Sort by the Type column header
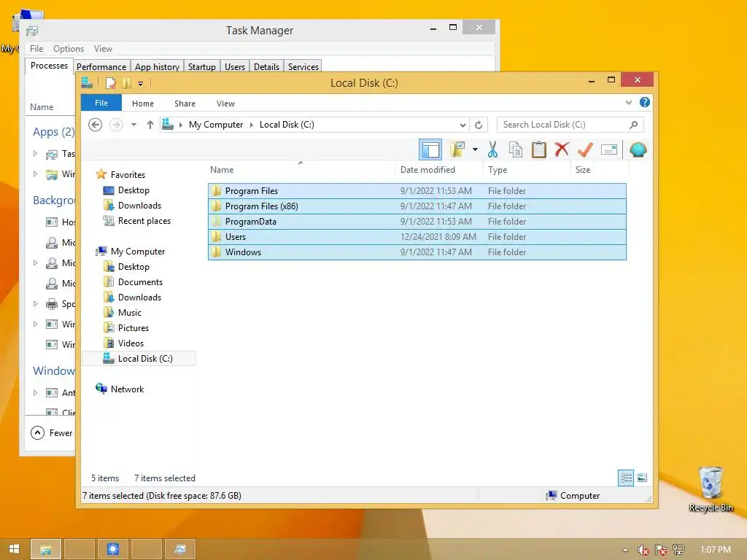Viewport: 747px width, 560px height. pyautogui.click(x=527, y=170)
